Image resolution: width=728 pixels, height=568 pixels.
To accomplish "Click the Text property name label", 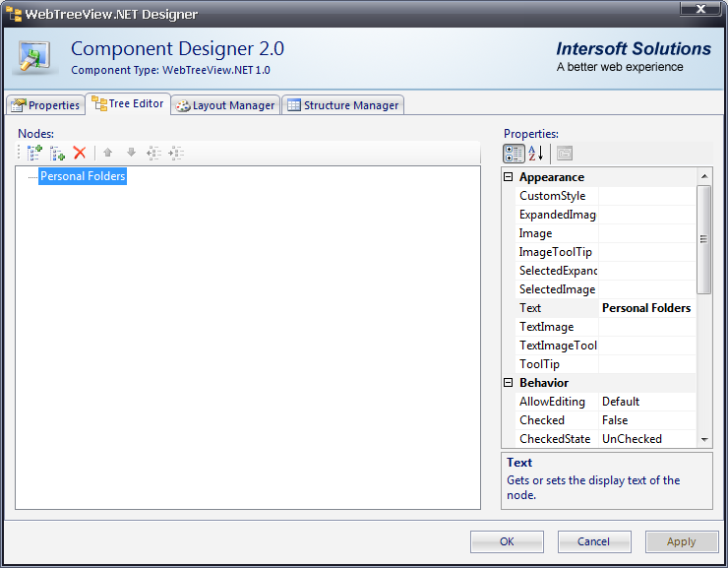I will [530, 308].
